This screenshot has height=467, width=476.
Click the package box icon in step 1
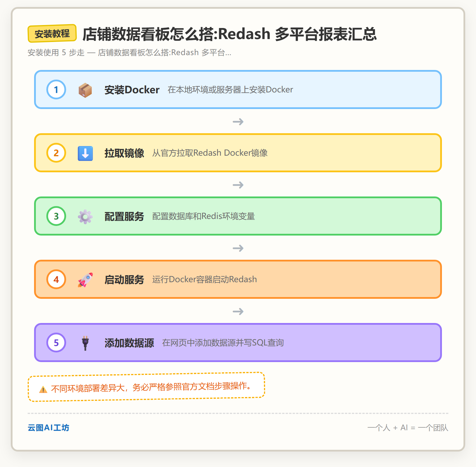85,90
